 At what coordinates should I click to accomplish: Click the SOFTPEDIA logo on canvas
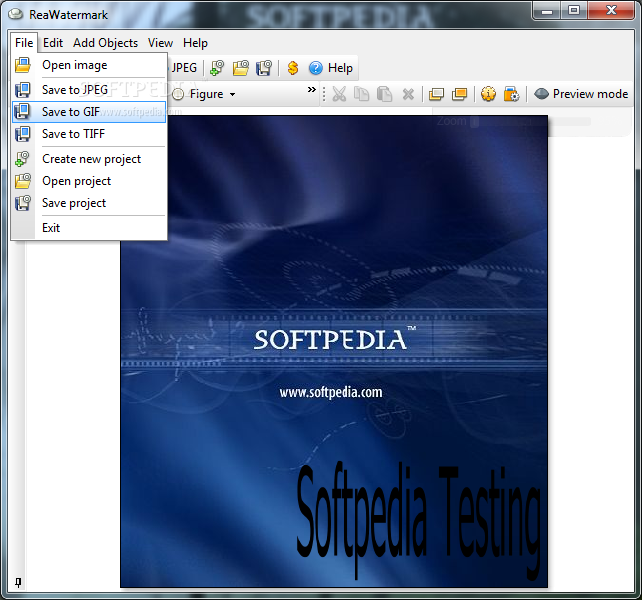tap(335, 339)
